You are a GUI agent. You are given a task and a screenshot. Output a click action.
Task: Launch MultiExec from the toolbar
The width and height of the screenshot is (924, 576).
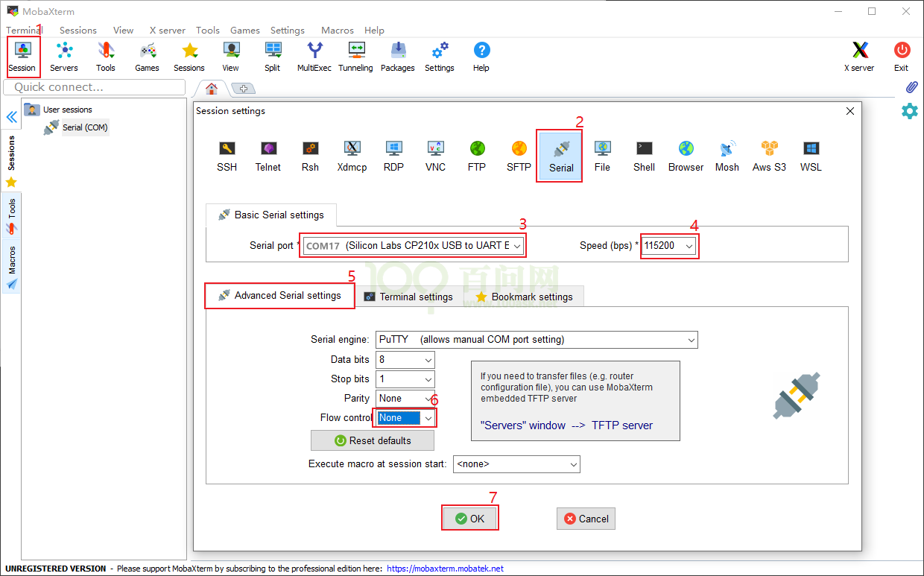point(314,57)
